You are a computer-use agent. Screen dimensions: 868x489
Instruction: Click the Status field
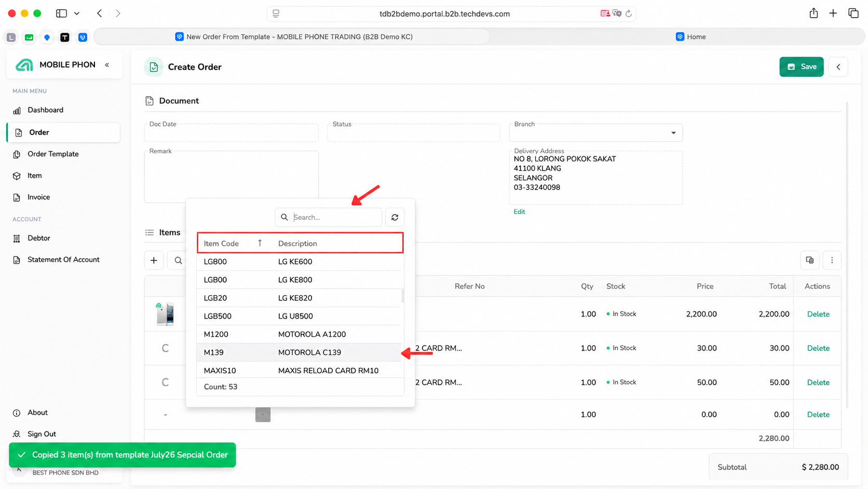[414, 133]
